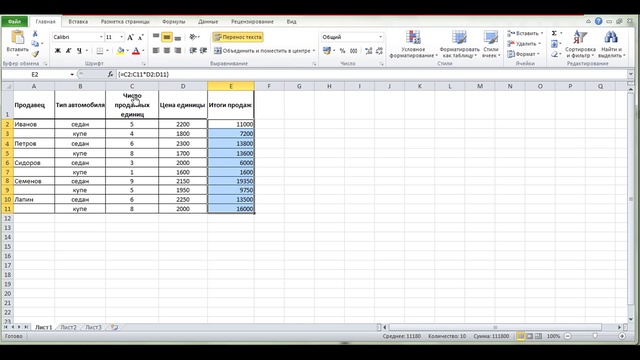The width and height of the screenshot is (640, 360).
Task: Click the Format Painter brush icon
Action: (x=35, y=53)
